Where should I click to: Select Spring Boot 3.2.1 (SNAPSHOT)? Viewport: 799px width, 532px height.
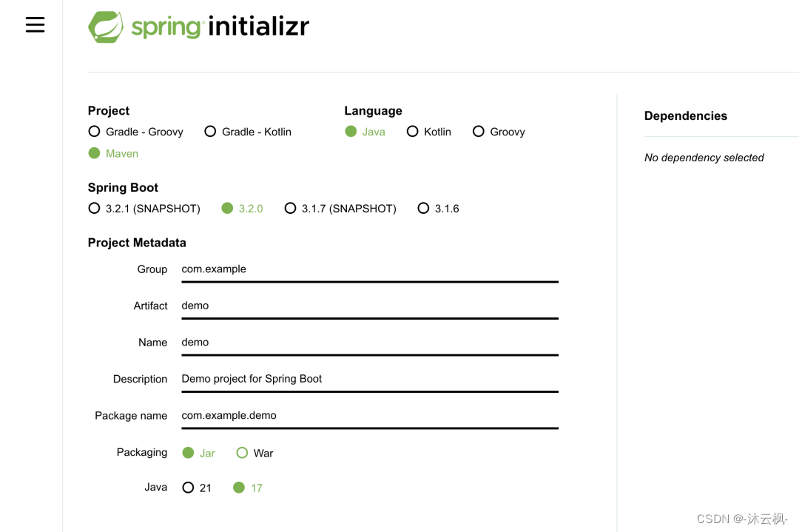[x=144, y=209]
